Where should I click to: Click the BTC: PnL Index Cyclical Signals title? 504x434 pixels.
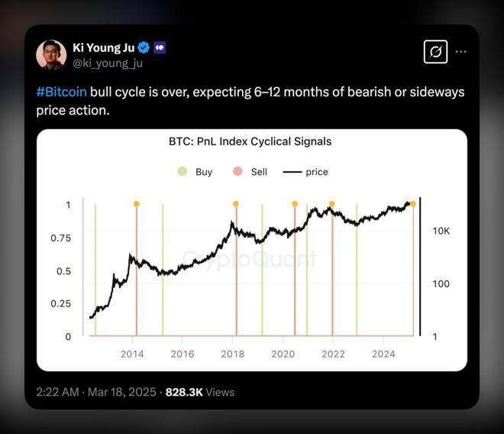click(x=250, y=141)
